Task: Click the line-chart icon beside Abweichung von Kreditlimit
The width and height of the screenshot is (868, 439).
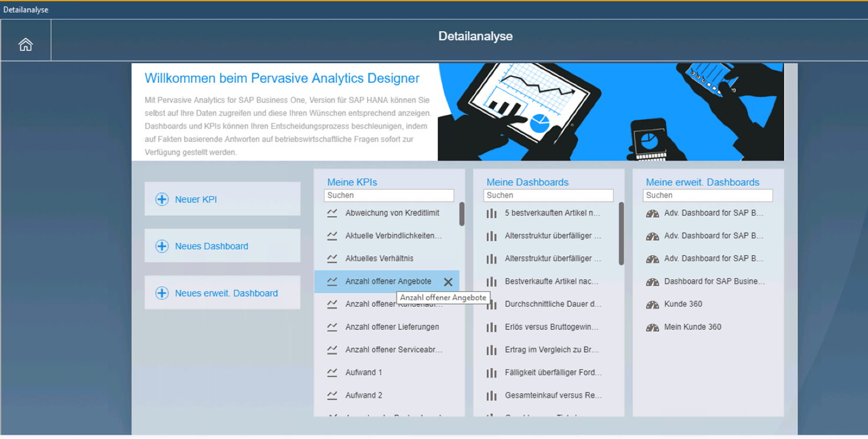Action: 333,212
